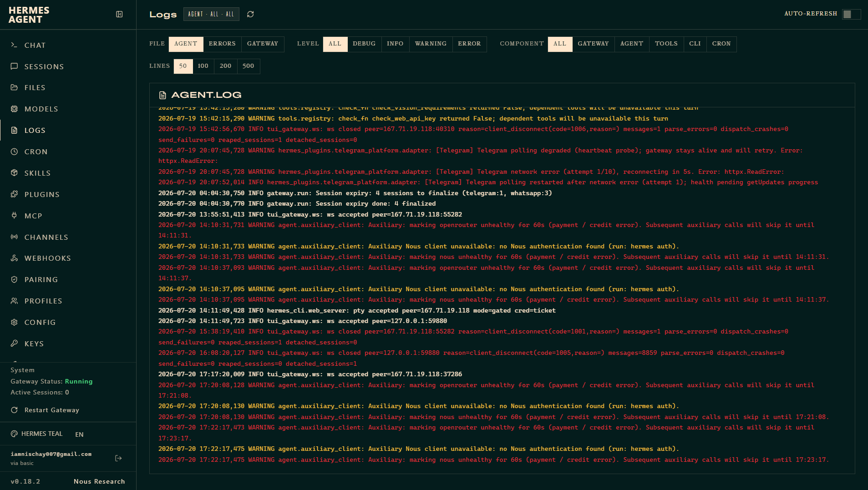Click the Files folder icon

click(x=14, y=87)
